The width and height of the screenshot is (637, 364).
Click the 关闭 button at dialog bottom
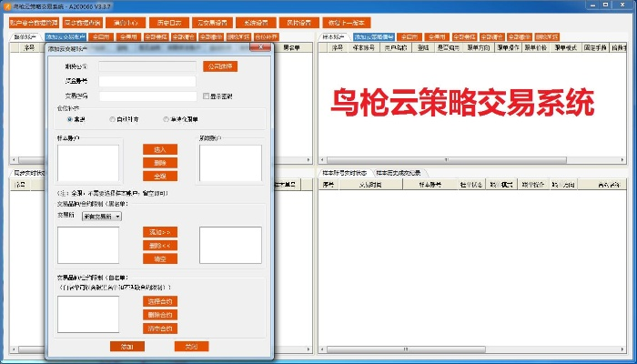point(191,347)
